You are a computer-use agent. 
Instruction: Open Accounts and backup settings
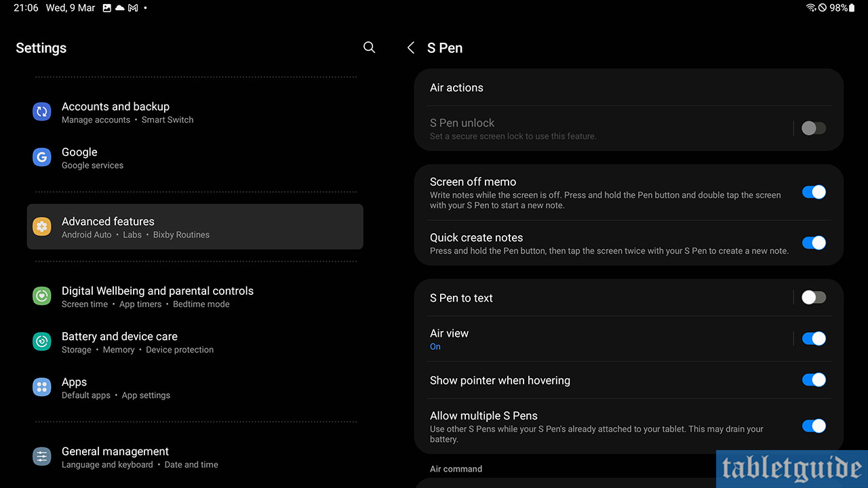click(195, 112)
